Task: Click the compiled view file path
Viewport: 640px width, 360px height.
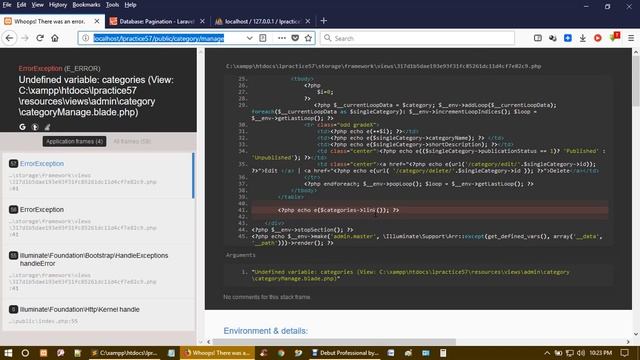Action: (383, 66)
